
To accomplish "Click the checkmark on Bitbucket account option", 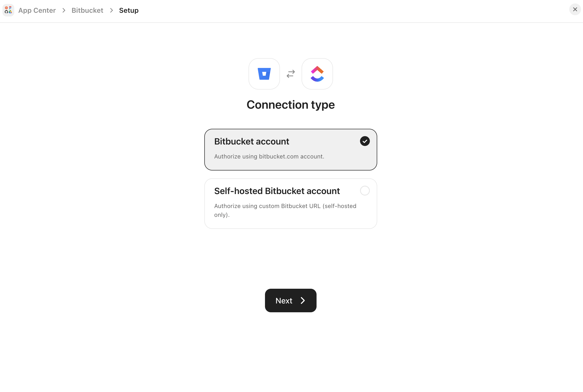I will coord(365,141).
